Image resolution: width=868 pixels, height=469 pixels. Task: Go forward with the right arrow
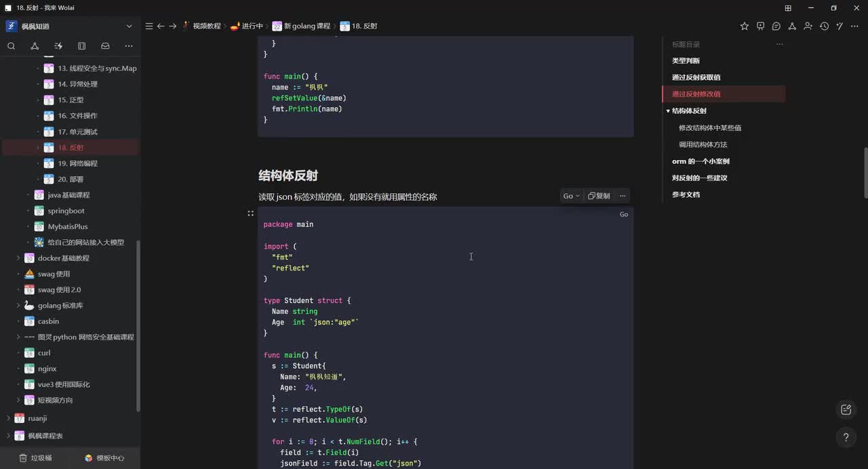point(173,26)
